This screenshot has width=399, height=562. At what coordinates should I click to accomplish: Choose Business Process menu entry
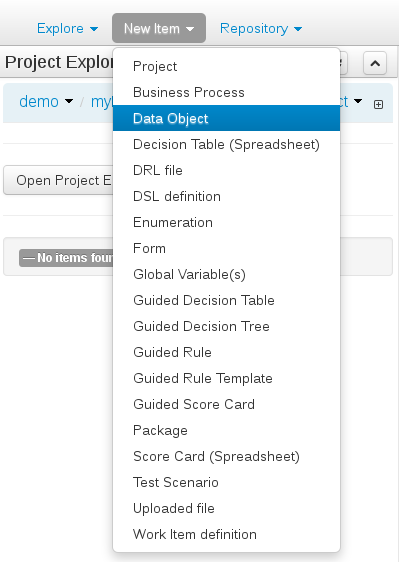(226, 92)
